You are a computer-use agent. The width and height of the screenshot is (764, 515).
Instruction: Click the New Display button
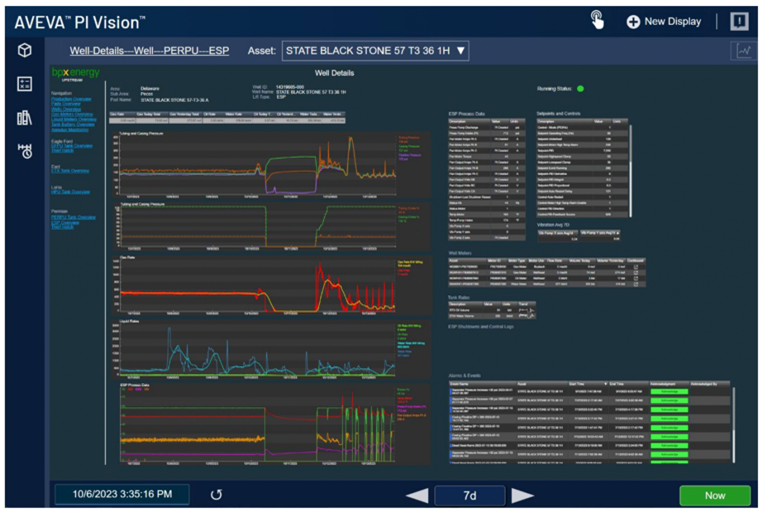click(664, 21)
